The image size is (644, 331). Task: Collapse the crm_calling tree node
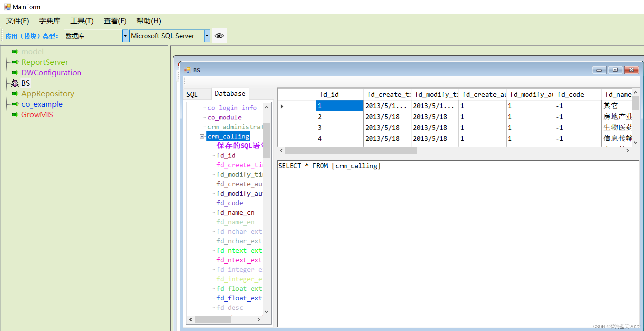[x=202, y=136]
